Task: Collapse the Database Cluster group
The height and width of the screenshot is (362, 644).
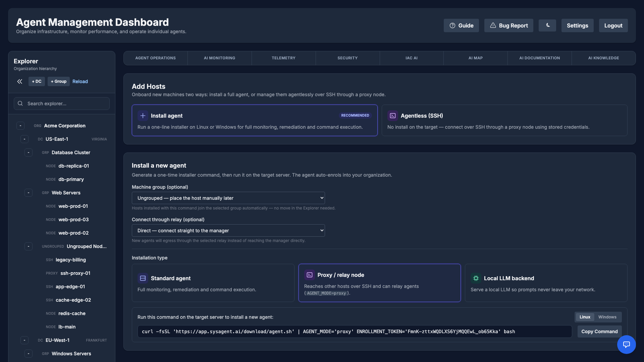Action: (29, 153)
